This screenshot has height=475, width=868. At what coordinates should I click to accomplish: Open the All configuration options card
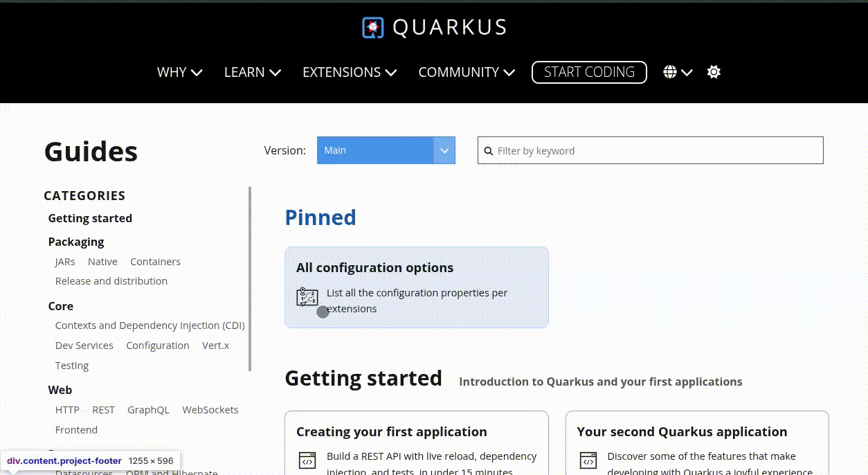417,287
